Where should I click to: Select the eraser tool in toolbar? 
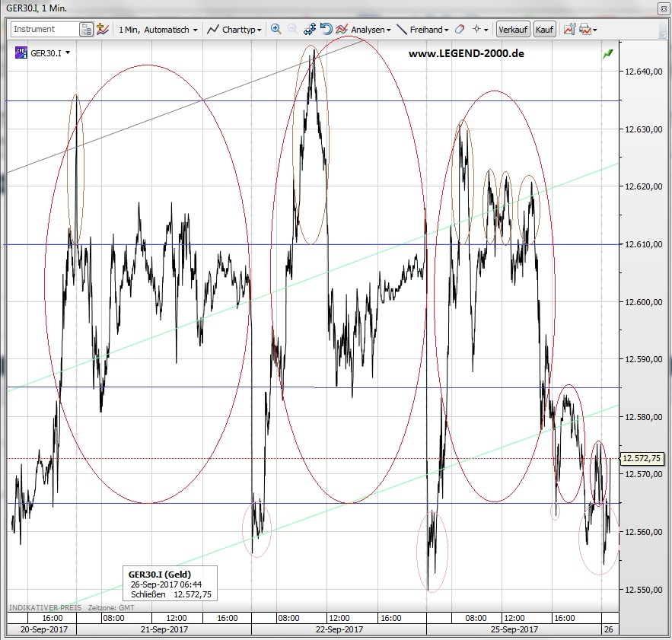(459, 30)
